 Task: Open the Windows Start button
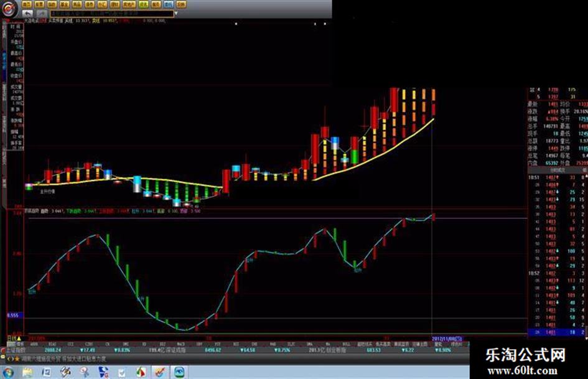coord(8,372)
